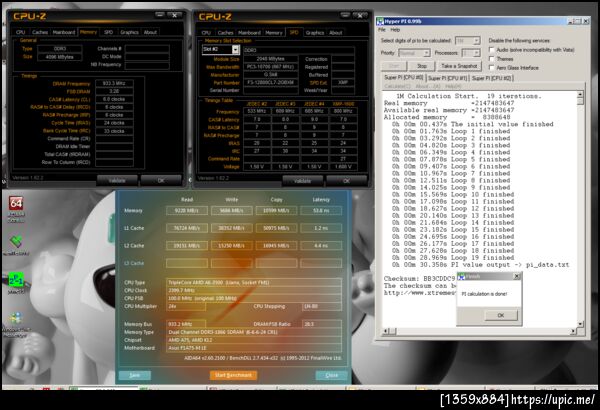Click the AIDA64 Memory Latency result field
This screenshot has height=410, width=600.
(x=321, y=211)
